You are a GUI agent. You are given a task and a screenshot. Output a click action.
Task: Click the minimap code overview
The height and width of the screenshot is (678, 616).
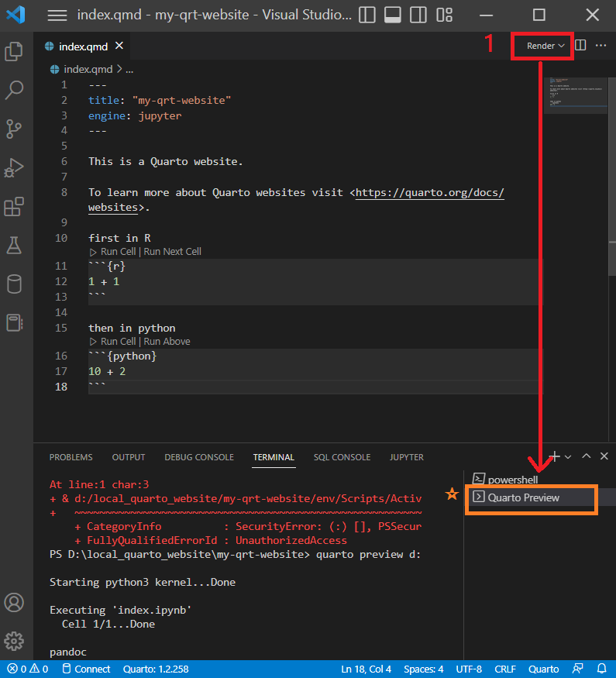coord(576,95)
